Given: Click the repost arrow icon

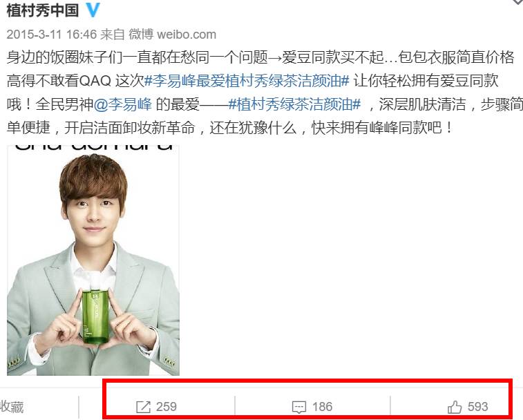Looking at the screenshot, I should (x=144, y=407).
